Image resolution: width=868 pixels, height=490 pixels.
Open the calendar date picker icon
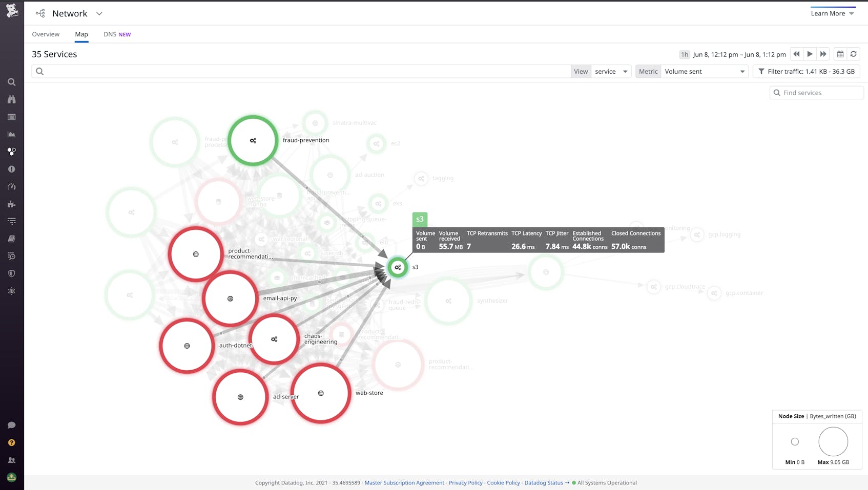pos(840,54)
